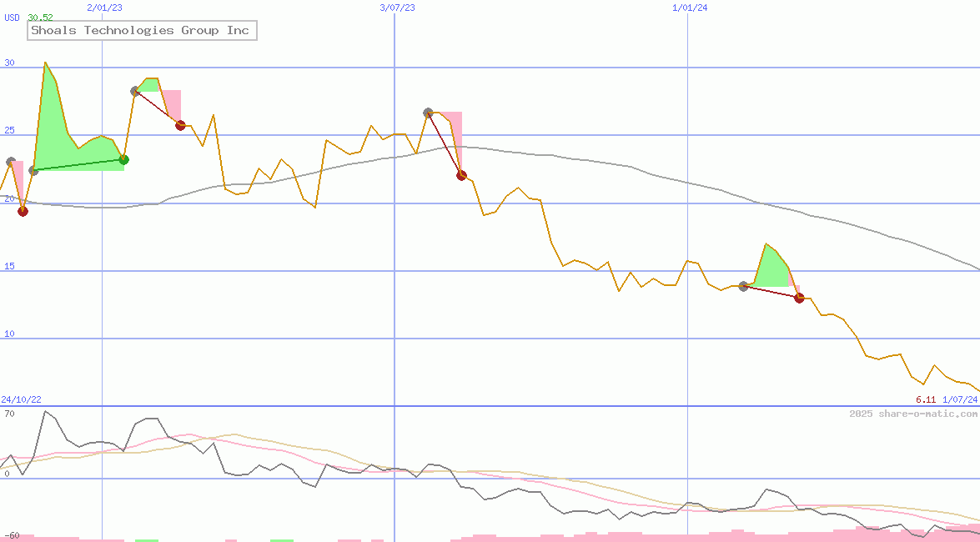980x542 pixels.
Task: Click the grey entry dot just after 3/07/23
Action: [x=428, y=113]
